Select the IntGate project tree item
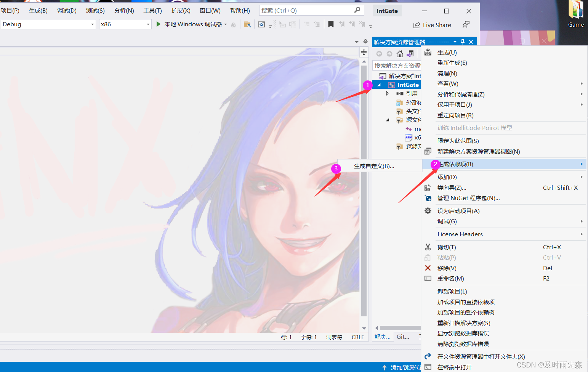 (x=397, y=85)
